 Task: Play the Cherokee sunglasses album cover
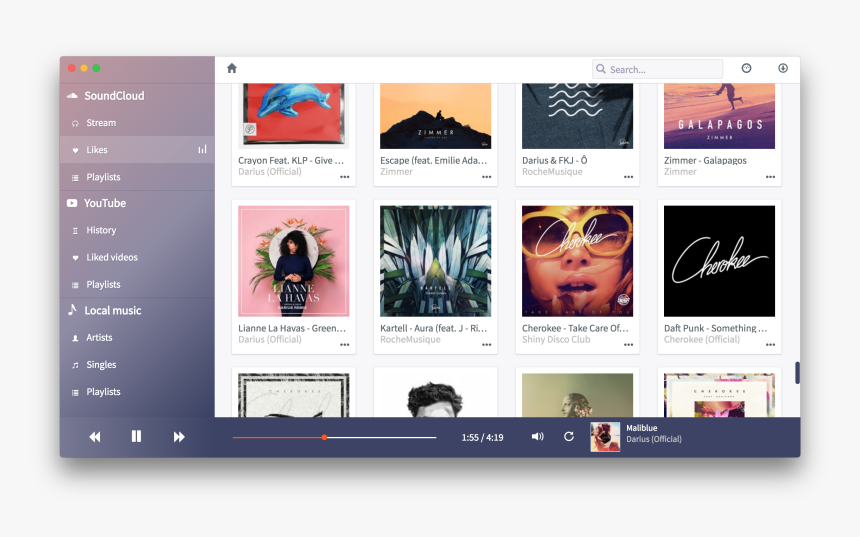(578, 261)
